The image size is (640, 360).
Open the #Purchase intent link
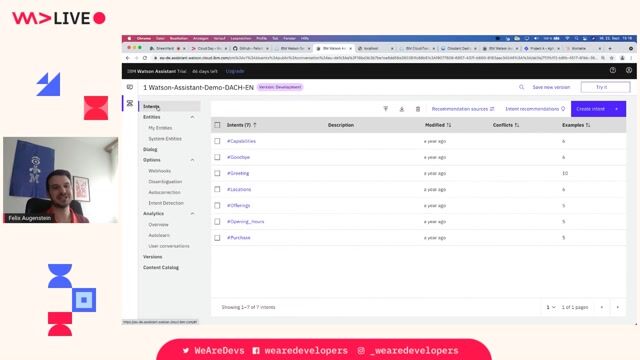click(x=238, y=238)
